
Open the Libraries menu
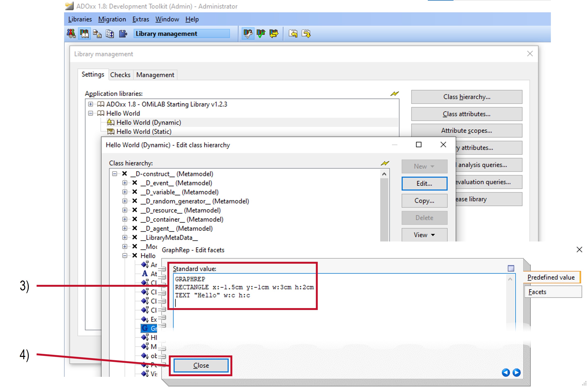(80, 19)
